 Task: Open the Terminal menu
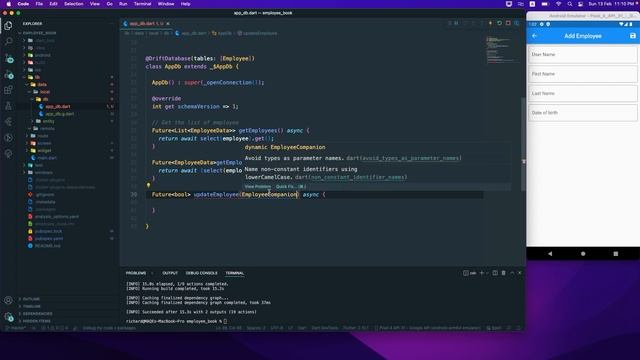(x=142, y=4)
